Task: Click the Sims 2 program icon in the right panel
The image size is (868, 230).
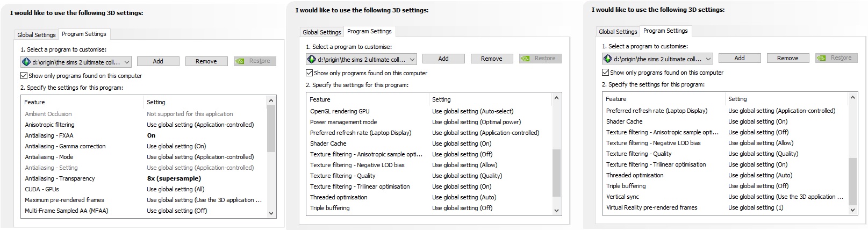Action: coord(608,59)
